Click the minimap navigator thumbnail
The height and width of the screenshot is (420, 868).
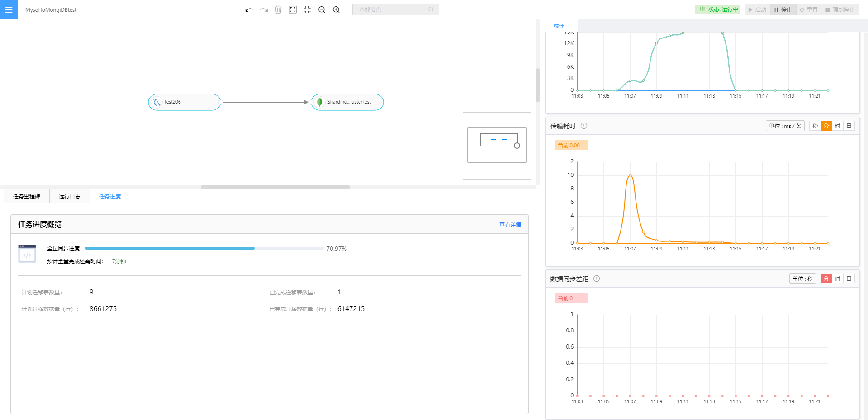coord(497,146)
